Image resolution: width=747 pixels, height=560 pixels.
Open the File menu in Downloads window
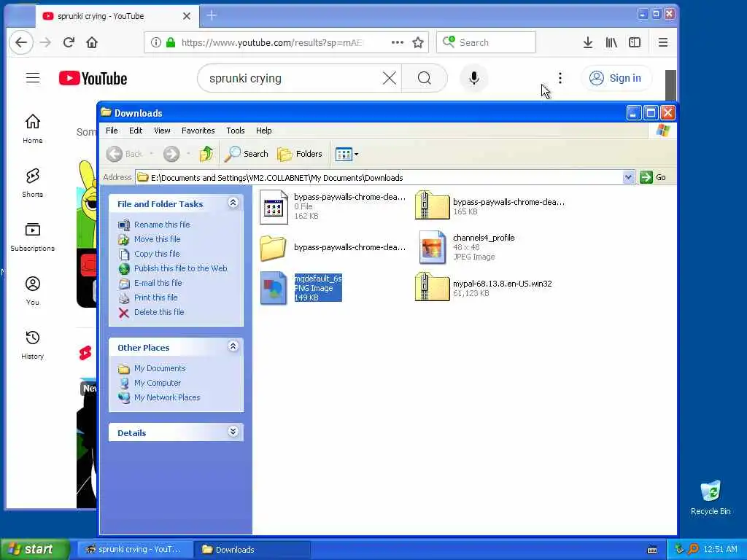click(112, 131)
